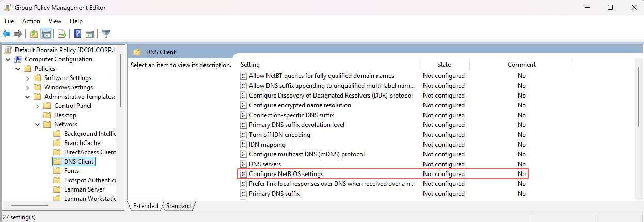Screen dimensions: 644x222
Task: Click Select an item to view description text
Action: coord(181,65)
